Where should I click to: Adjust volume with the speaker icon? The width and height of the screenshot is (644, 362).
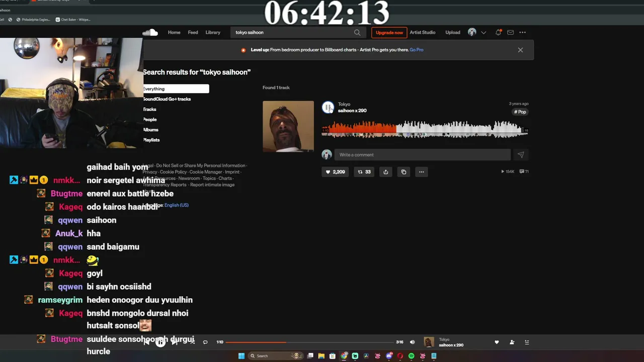pos(413,342)
